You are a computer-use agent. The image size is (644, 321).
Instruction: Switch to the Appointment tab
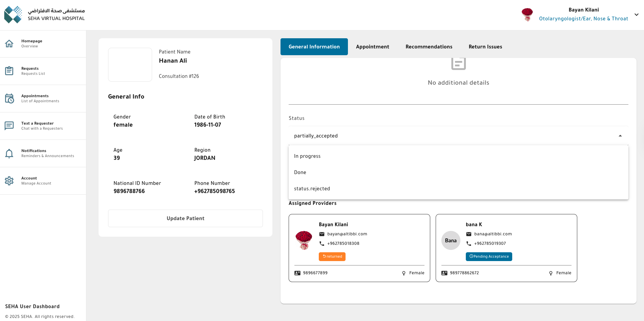coord(372,47)
